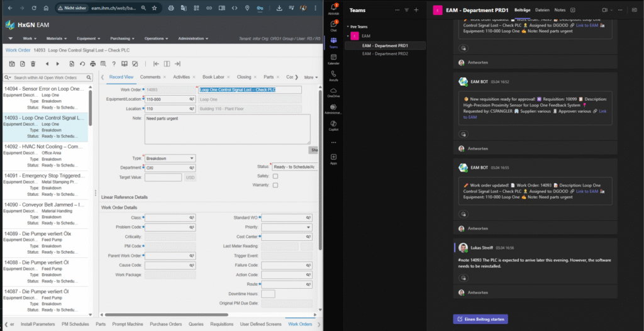Toggle the Warranty checkbox
Image resolution: width=644 pixels, height=331 pixels.
point(275,185)
